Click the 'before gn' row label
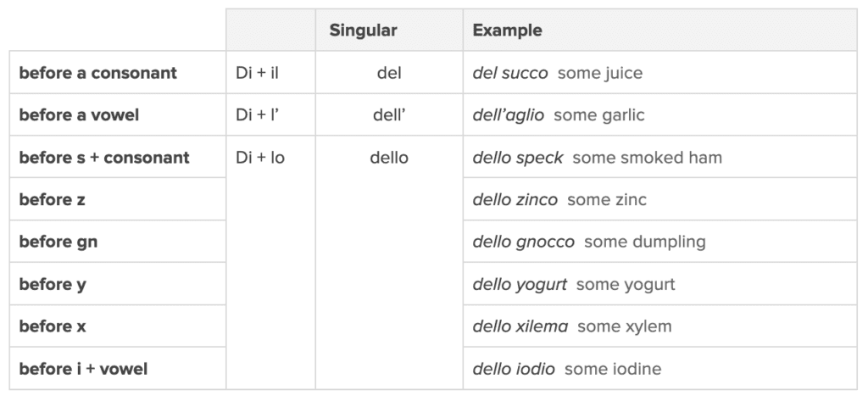868x401 pixels. [x=58, y=242]
